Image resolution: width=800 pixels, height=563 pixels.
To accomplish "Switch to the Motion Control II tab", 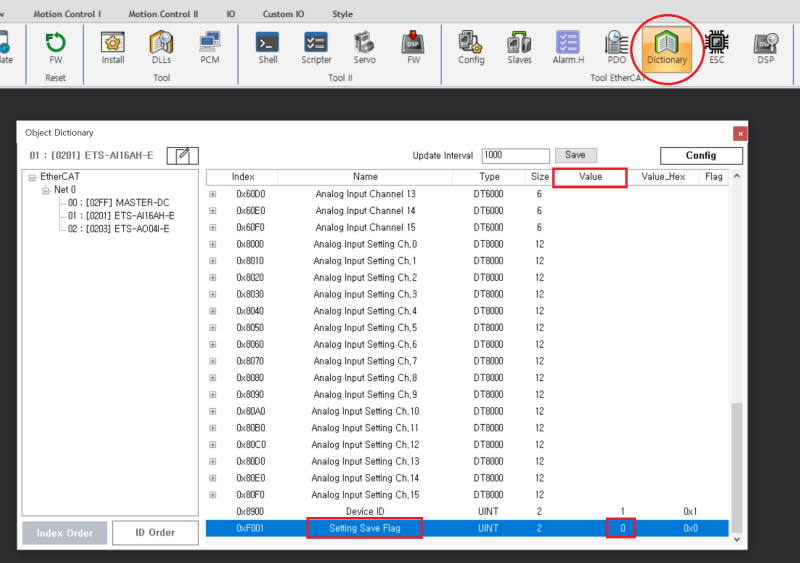I will (163, 14).
